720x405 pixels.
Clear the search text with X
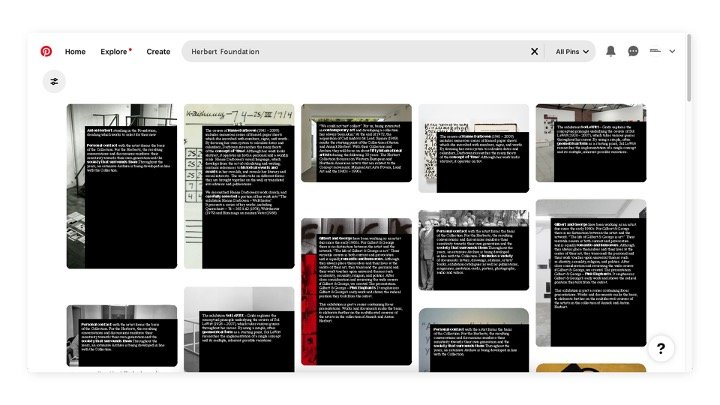click(x=534, y=51)
